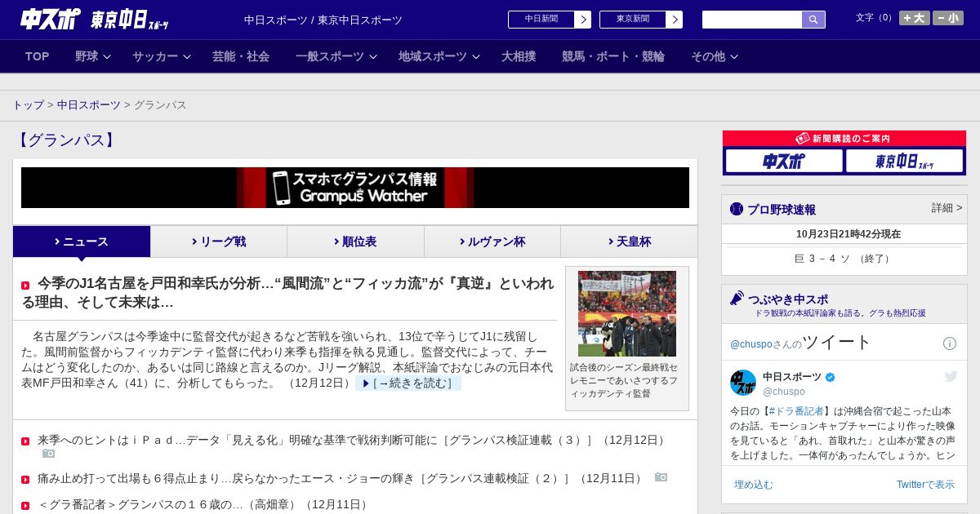Click the 【グランパス】 page heading
The width and height of the screenshot is (980, 514).
68,140
